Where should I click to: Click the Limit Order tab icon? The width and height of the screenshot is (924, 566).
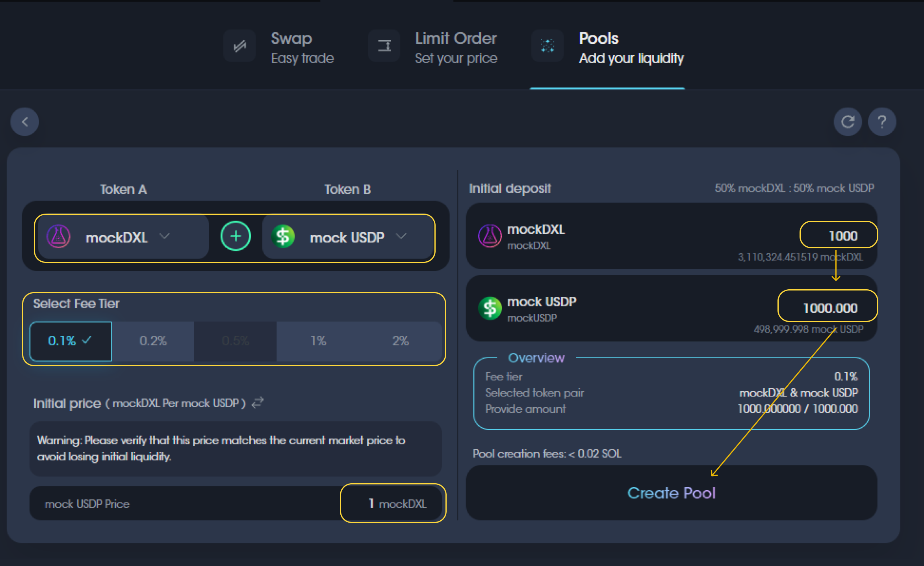tap(384, 46)
